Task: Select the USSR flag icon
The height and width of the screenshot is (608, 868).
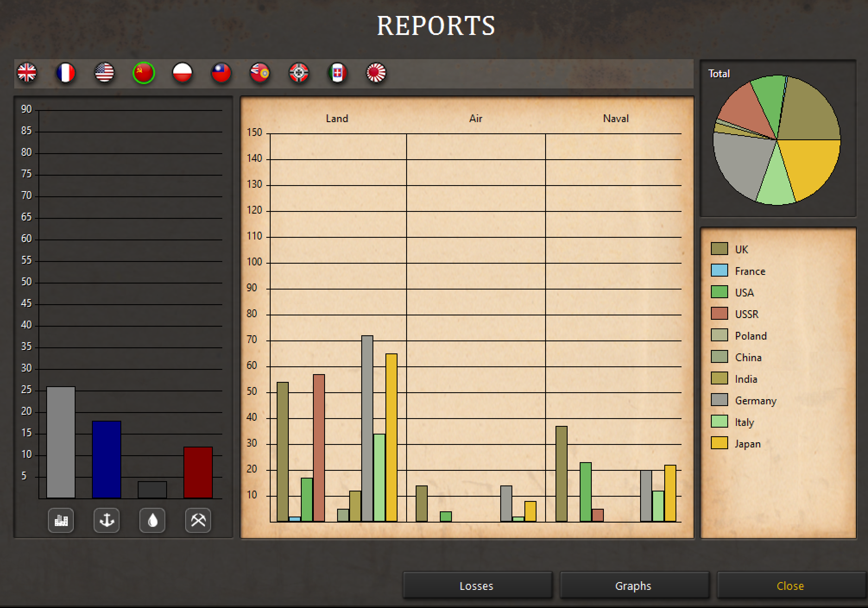Action: coord(144,72)
